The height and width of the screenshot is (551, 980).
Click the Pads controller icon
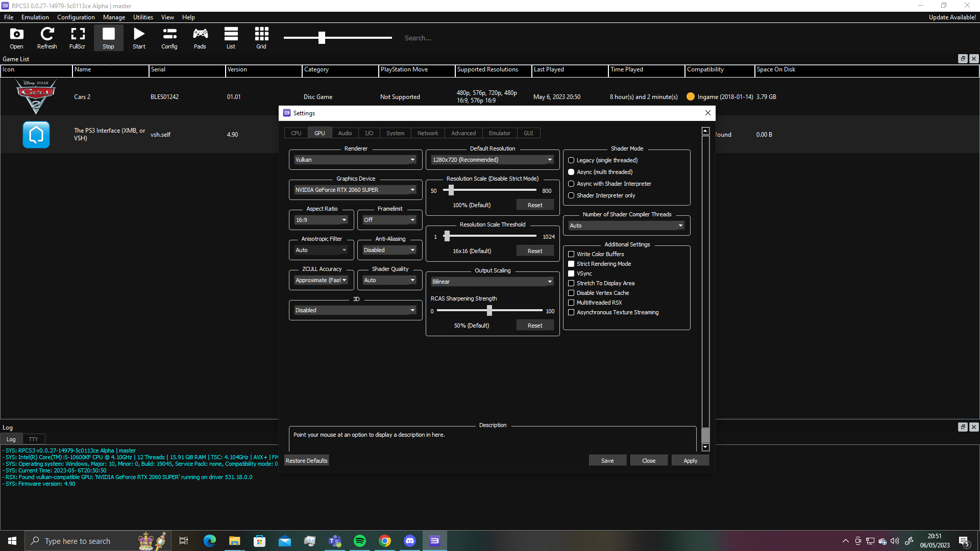point(200,37)
